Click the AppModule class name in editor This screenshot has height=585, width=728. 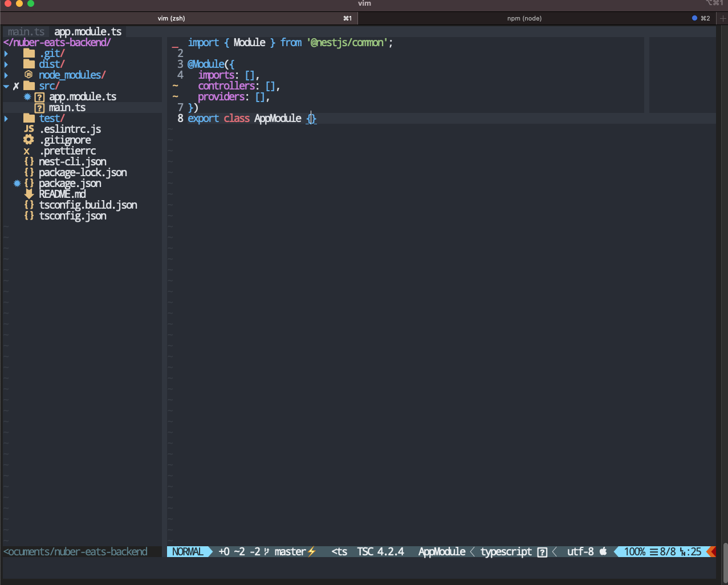pos(278,119)
